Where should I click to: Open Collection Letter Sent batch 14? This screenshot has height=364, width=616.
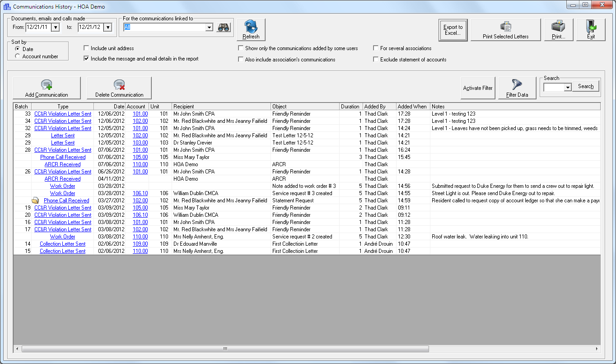point(63,244)
